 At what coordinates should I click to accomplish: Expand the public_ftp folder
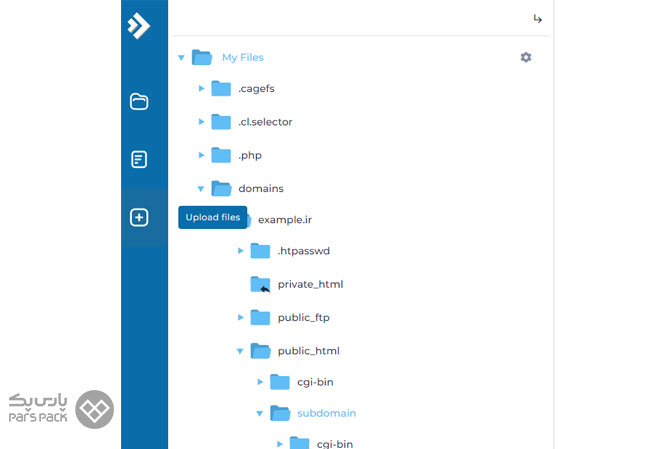tap(241, 318)
